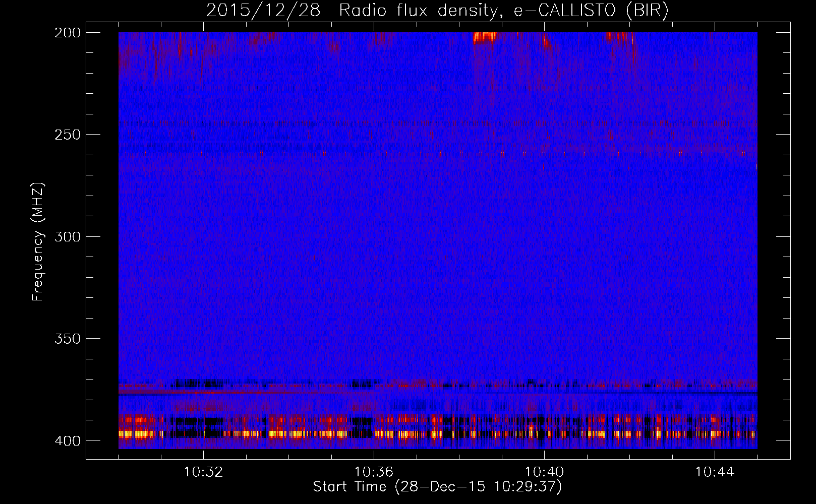
Task: Click the 10:44 time tick label
Action: [715, 472]
